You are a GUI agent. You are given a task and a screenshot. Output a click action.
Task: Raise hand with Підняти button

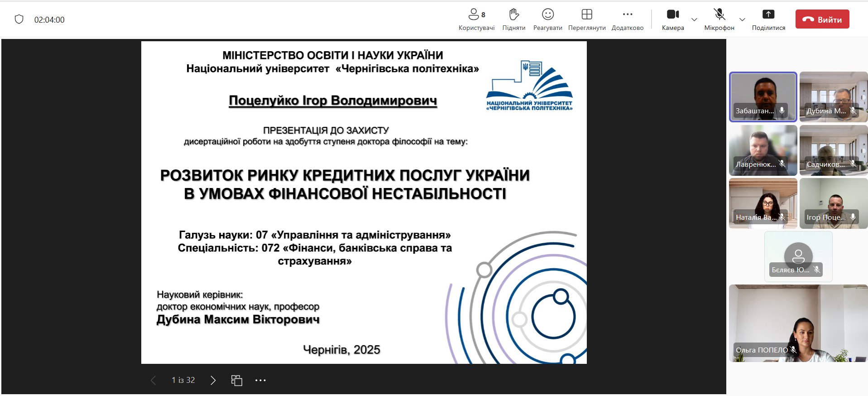tap(514, 20)
